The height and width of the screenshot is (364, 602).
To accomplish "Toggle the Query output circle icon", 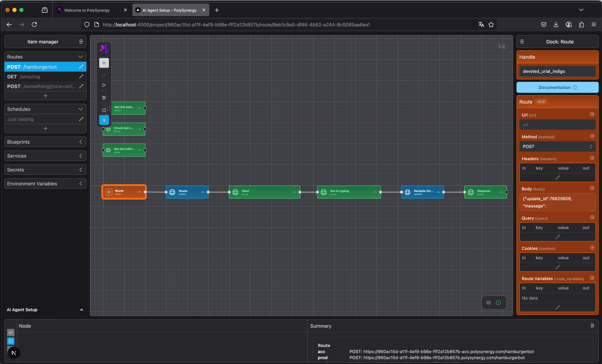I will coord(592,218).
